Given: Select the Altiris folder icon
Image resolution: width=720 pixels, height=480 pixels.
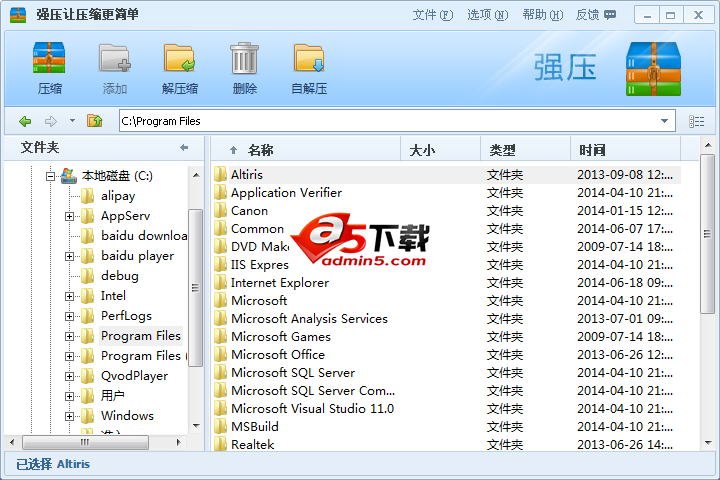Looking at the screenshot, I should 220,175.
